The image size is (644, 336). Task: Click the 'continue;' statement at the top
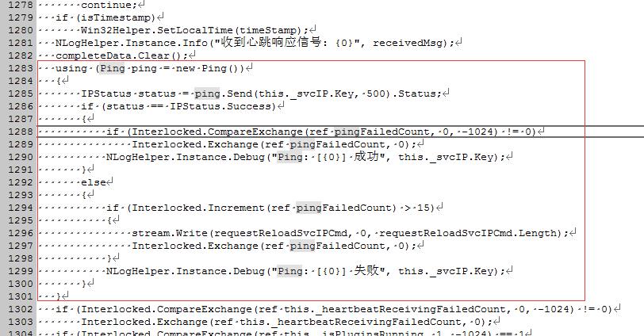pos(109,5)
